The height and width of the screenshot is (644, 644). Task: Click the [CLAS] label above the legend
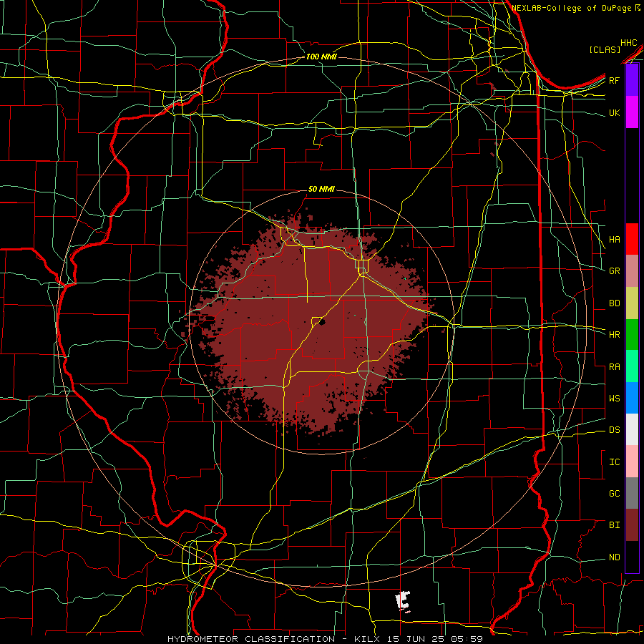(605, 49)
